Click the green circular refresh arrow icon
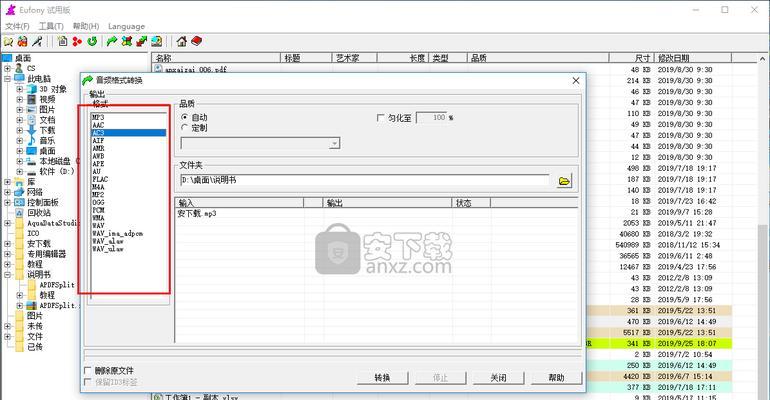Image resolution: width=770 pixels, height=400 pixels. click(x=92, y=42)
